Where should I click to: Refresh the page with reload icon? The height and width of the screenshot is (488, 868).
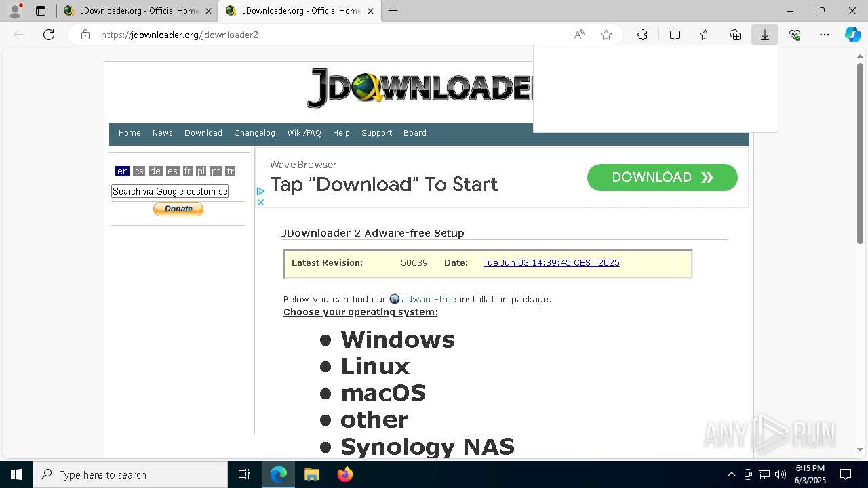[x=49, y=35]
